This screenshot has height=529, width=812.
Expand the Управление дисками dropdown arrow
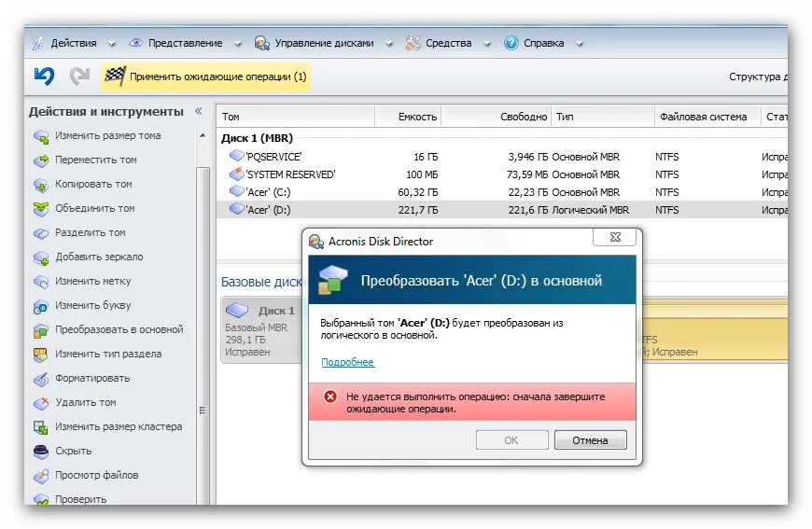click(389, 44)
